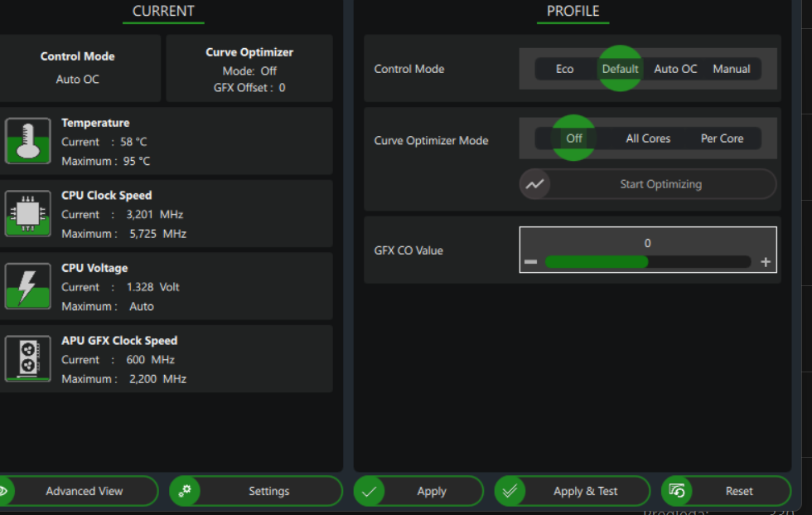Set Curve Optimizer to All Cores
Viewport: 812px width, 515px height.
pos(648,138)
